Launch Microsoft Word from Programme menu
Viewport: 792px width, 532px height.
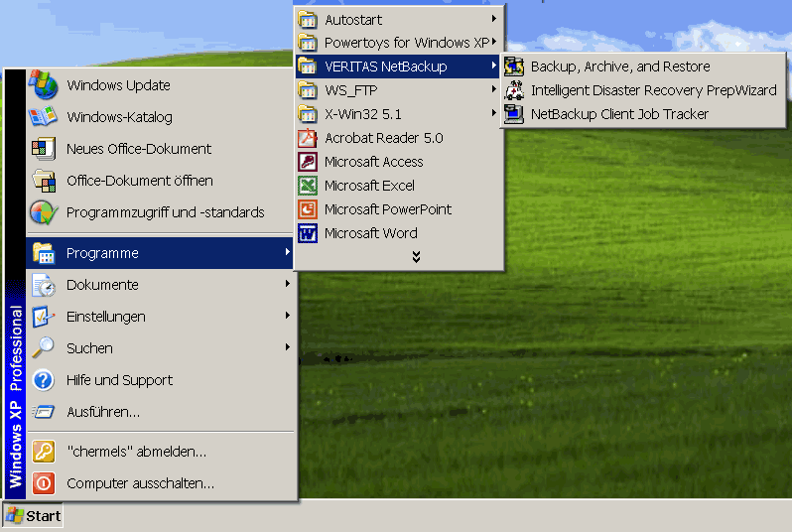click(x=399, y=233)
